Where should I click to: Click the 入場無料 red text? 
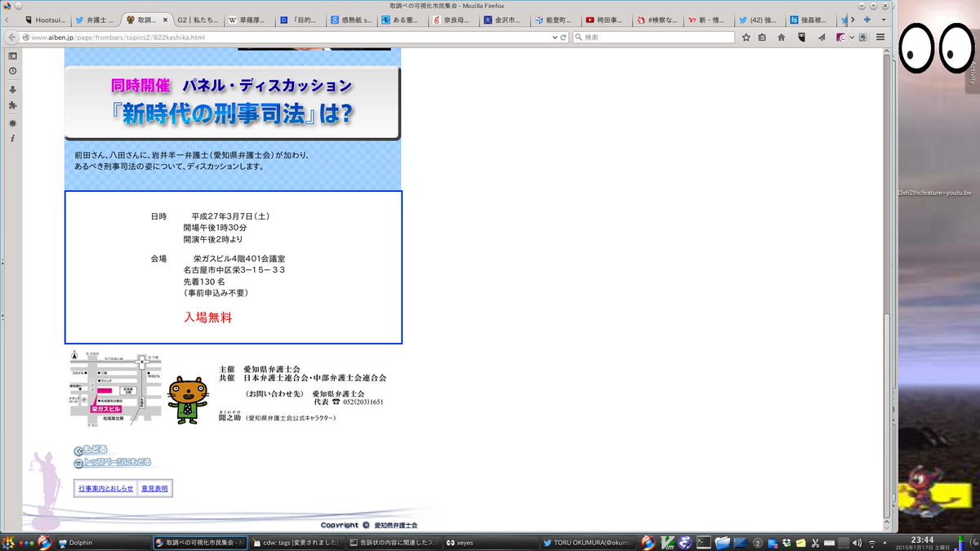pos(207,318)
